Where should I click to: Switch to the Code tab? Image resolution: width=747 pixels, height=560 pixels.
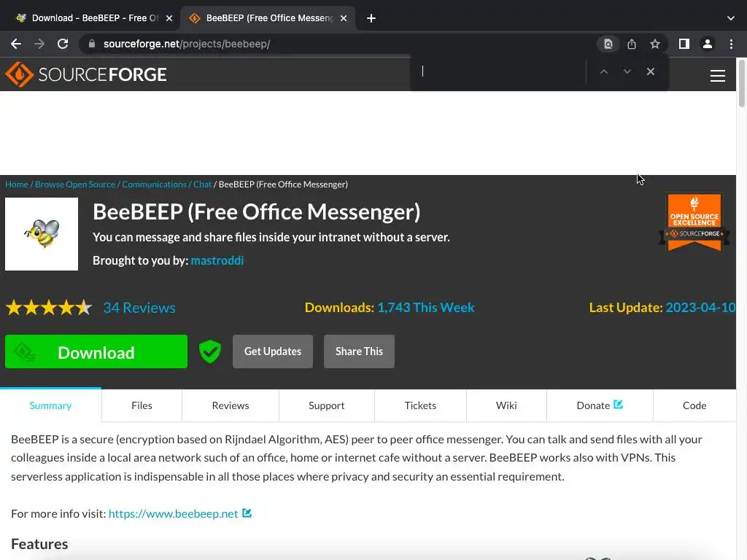coord(694,405)
